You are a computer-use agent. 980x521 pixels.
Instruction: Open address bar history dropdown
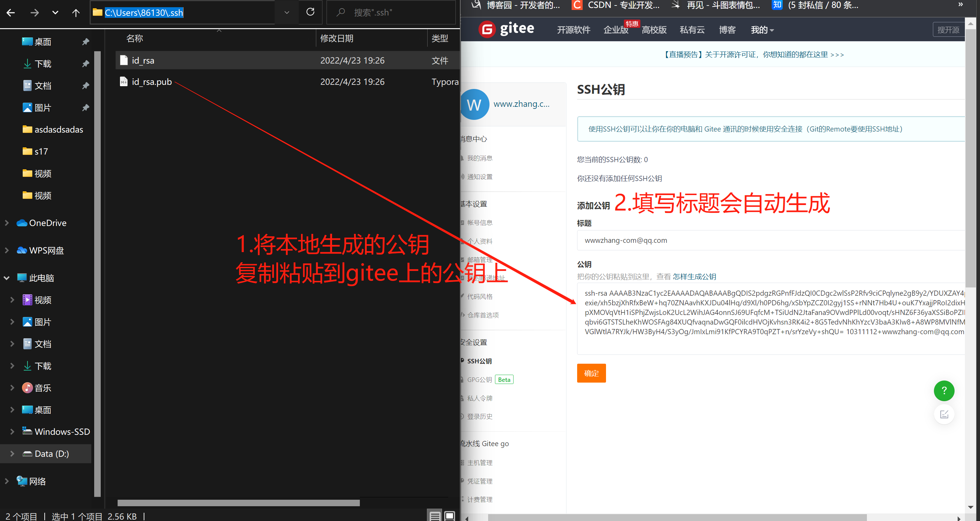pos(286,13)
